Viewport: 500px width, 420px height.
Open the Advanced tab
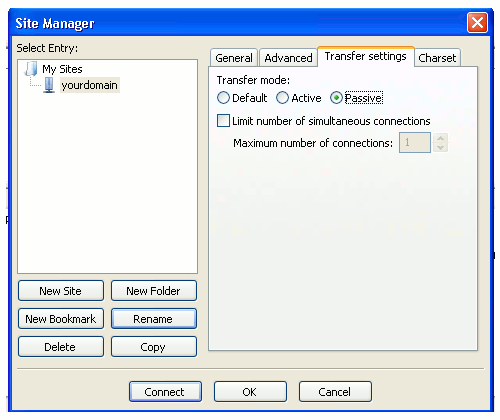(288, 58)
